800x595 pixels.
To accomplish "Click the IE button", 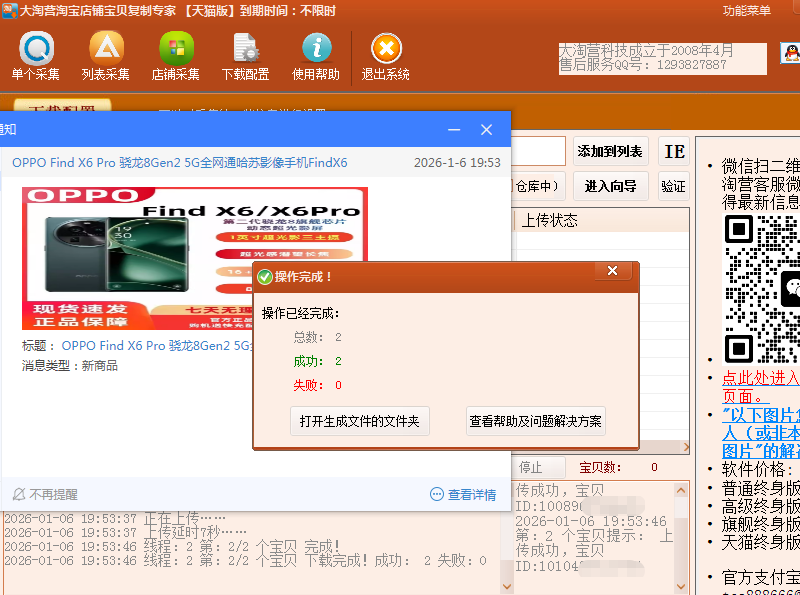I will 675,151.
